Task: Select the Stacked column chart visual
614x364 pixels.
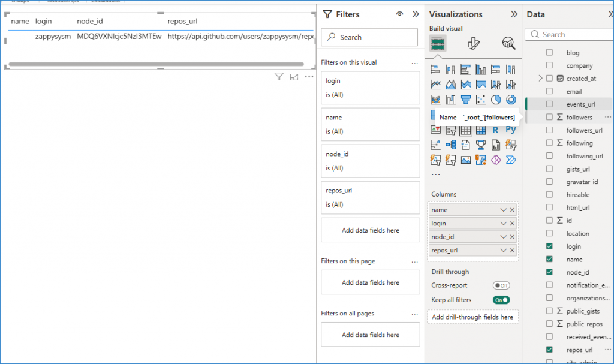Action: pyautogui.click(x=451, y=70)
